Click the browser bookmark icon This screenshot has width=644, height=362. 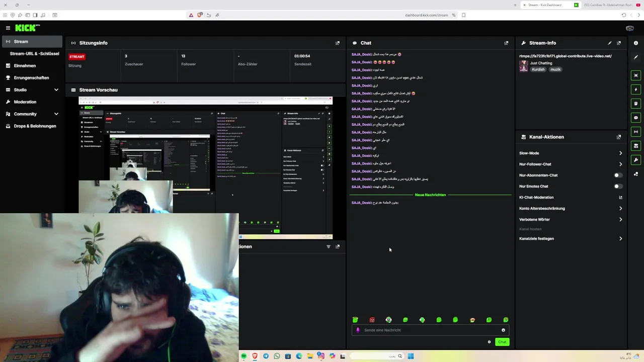(x=464, y=15)
